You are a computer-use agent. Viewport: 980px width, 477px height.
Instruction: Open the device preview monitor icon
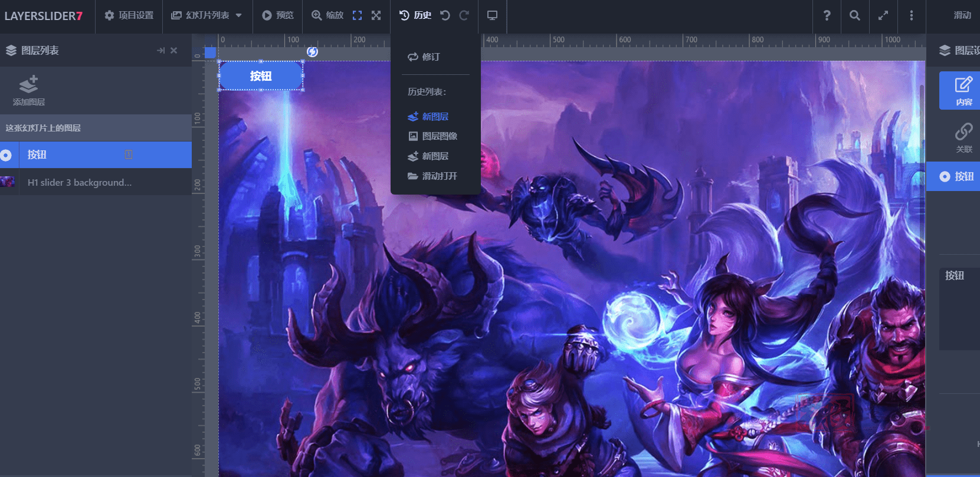(492, 15)
